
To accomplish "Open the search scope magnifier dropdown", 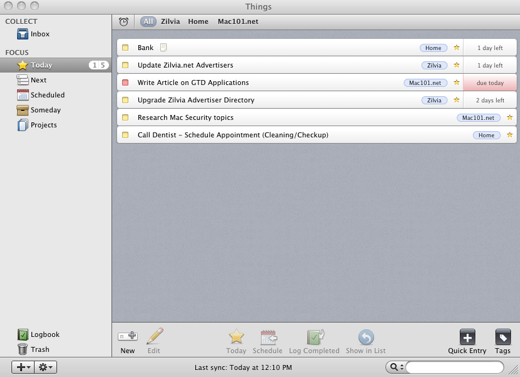I will [x=396, y=367].
